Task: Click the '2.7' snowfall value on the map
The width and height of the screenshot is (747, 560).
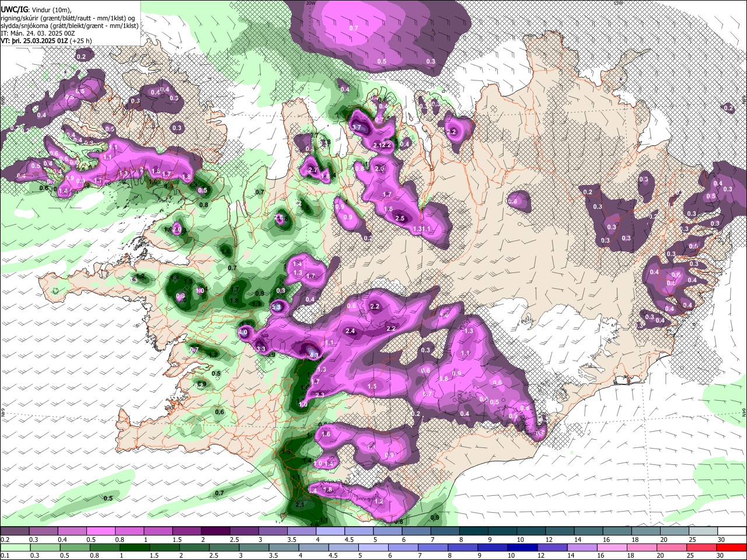Action: 313,170
